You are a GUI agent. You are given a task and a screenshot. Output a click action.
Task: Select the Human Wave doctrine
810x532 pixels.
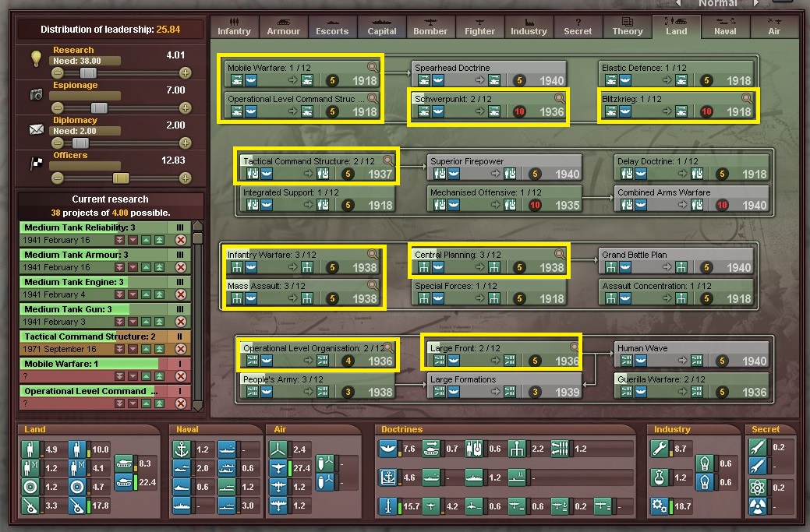coord(692,354)
